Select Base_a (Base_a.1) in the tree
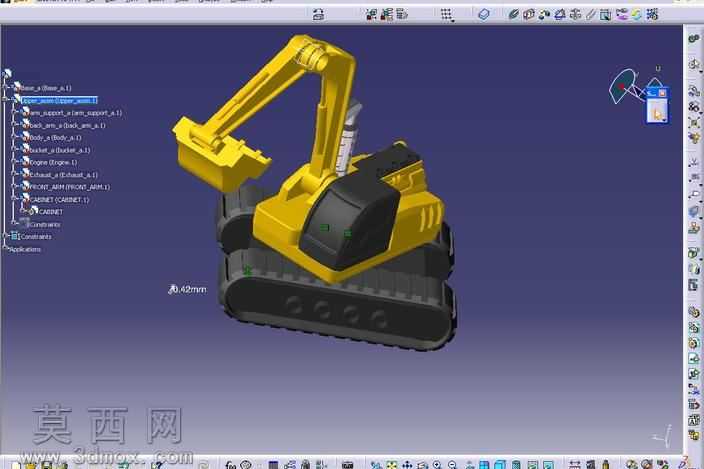The image size is (704, 469). [x=45, y=88]
